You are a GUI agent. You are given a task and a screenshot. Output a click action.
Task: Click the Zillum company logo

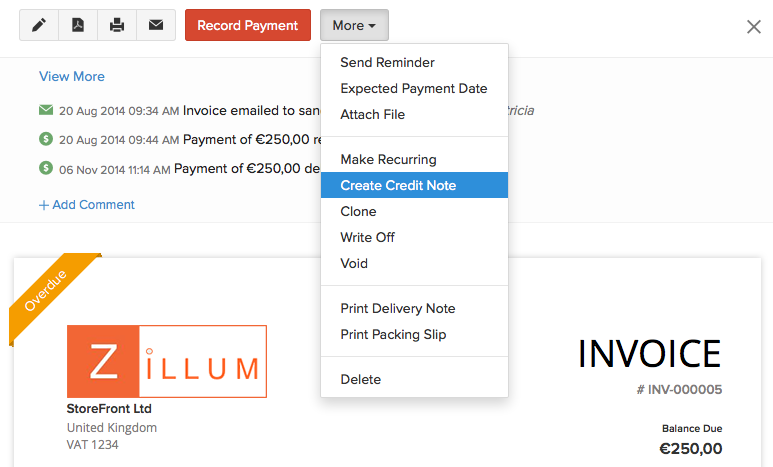pos(167,361)
